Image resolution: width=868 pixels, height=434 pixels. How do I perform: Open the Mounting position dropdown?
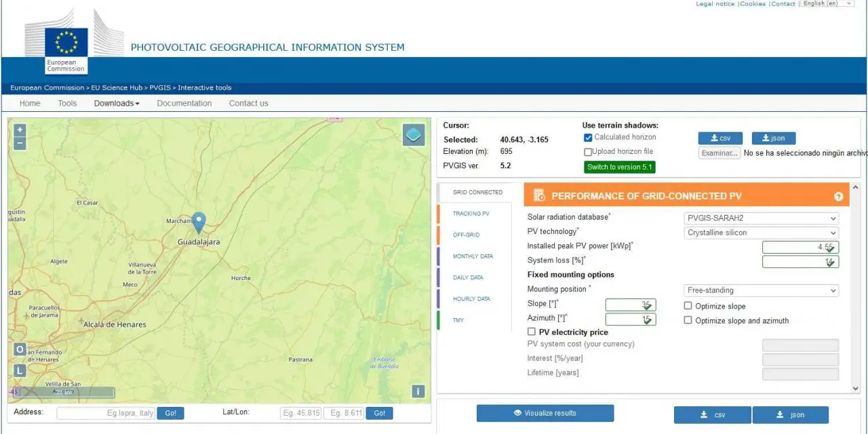[762, 290]
